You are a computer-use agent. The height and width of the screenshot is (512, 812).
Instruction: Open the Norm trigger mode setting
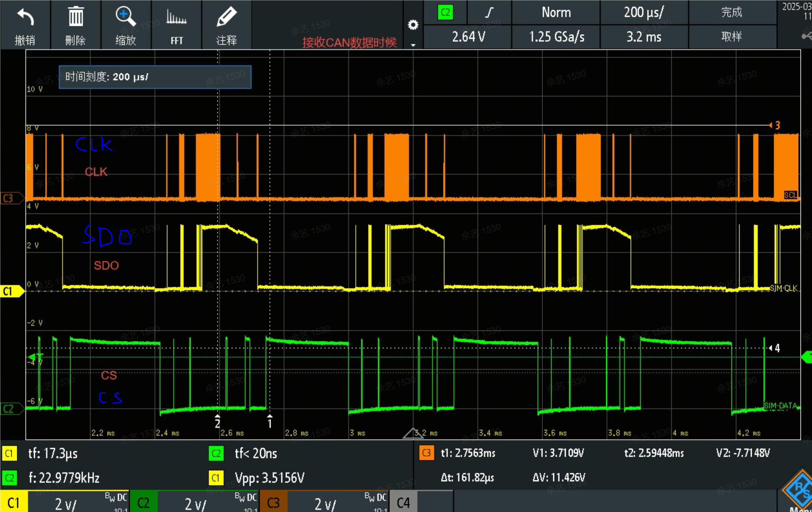tap(556, 12)
